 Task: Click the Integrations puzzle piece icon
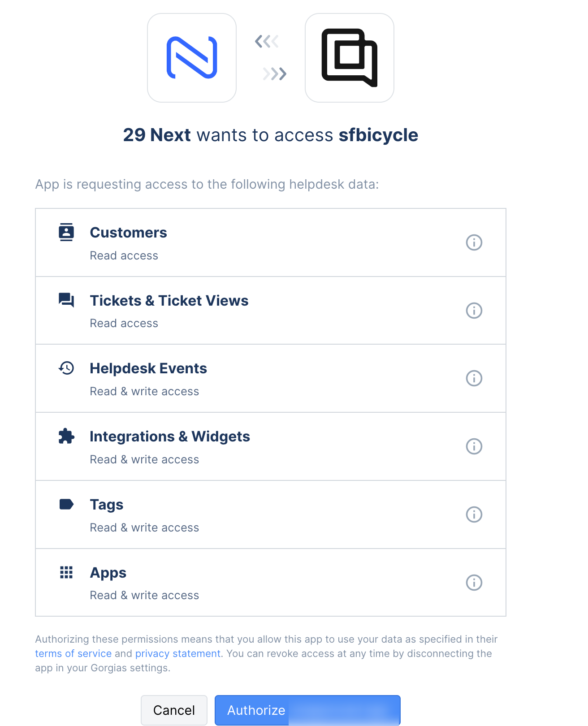coord(66,436)
